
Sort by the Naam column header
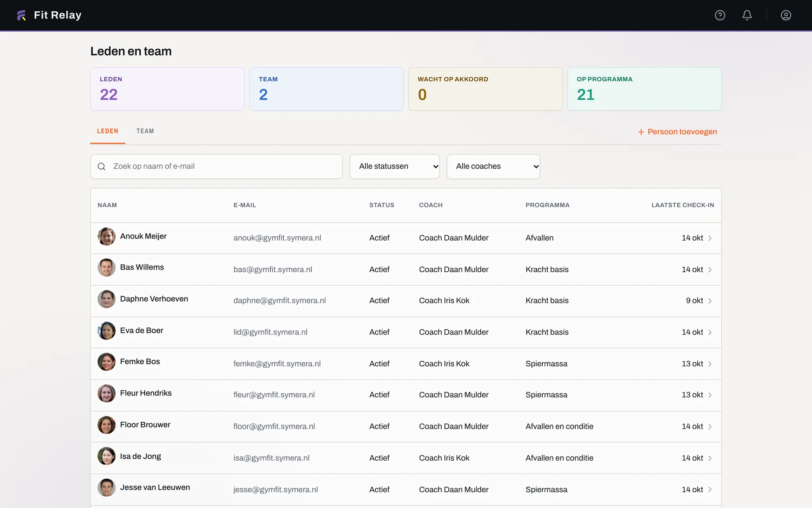(107, 205)
